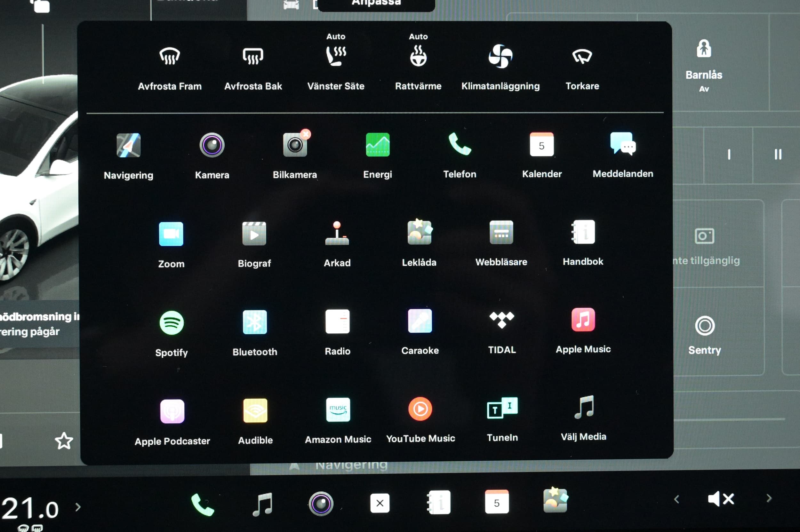Open the Radio app
The height and width of the screenshot is (532, 800).
337,332
